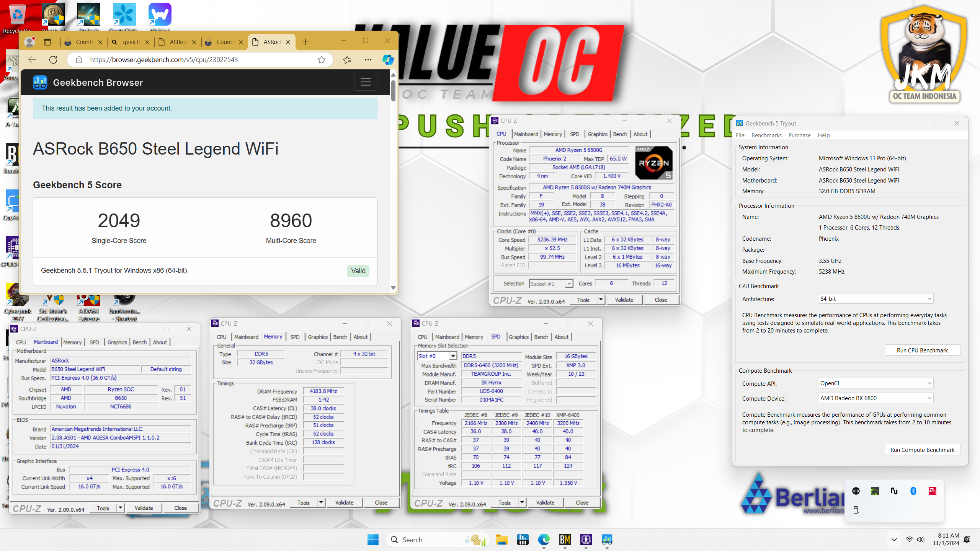Close the active ASRock browser tab
This screenshot has width=980, height=551.
click(x=288, y=42)
